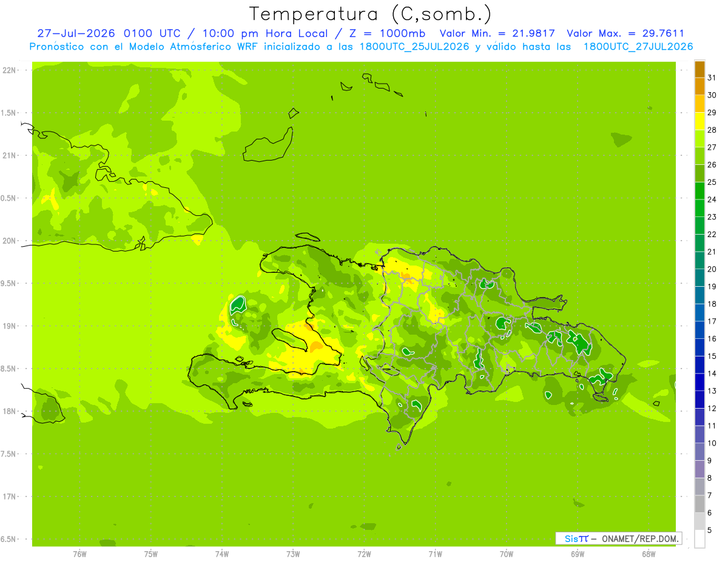Click legend value label '5'
728x562 pixels.
pos(709,530)
